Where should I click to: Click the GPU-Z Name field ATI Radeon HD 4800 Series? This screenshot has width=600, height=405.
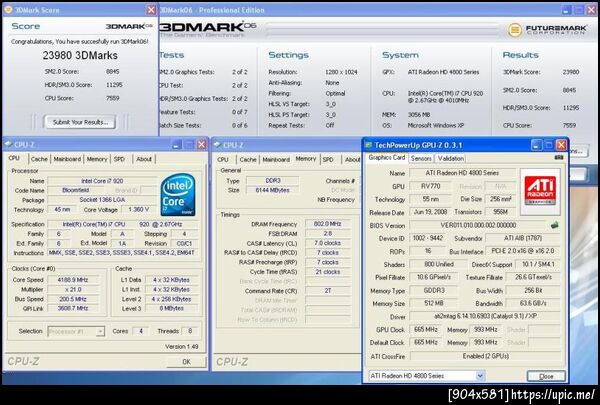[x=462, y=173]
